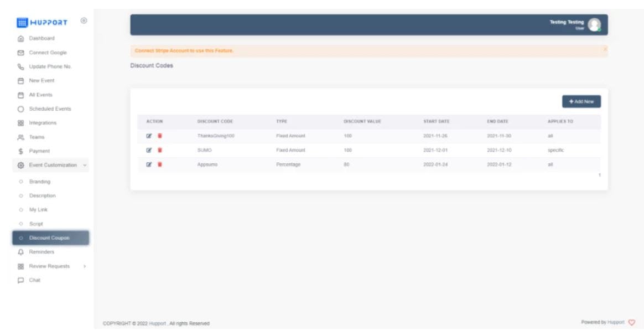The width and height of the screenshot is (644, 335).
Task: Dismiss the Stripe Account warning banner
Action: (603, 50)
